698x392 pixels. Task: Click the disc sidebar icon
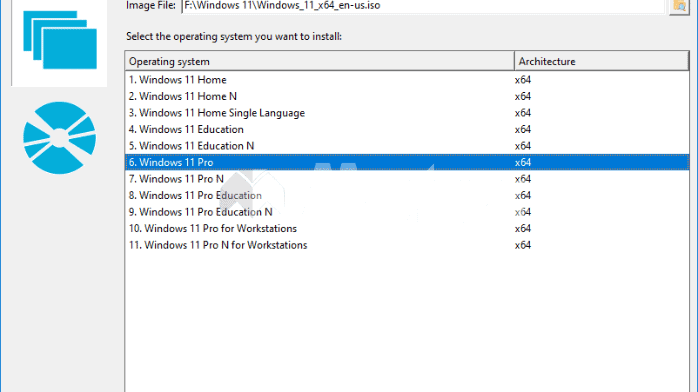point(60,138)
